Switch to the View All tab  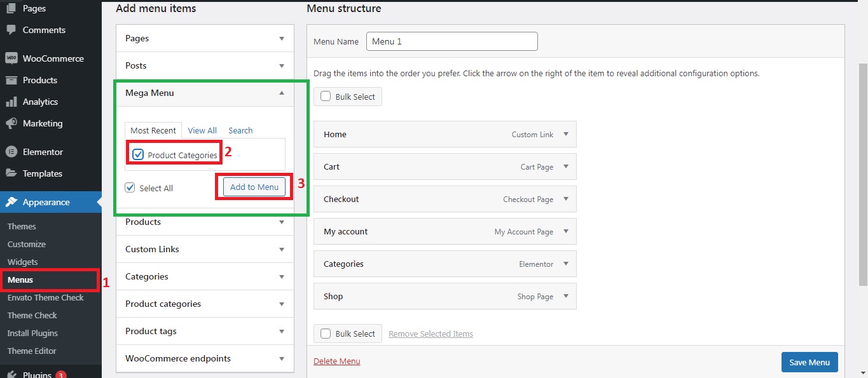click(202, 130)
